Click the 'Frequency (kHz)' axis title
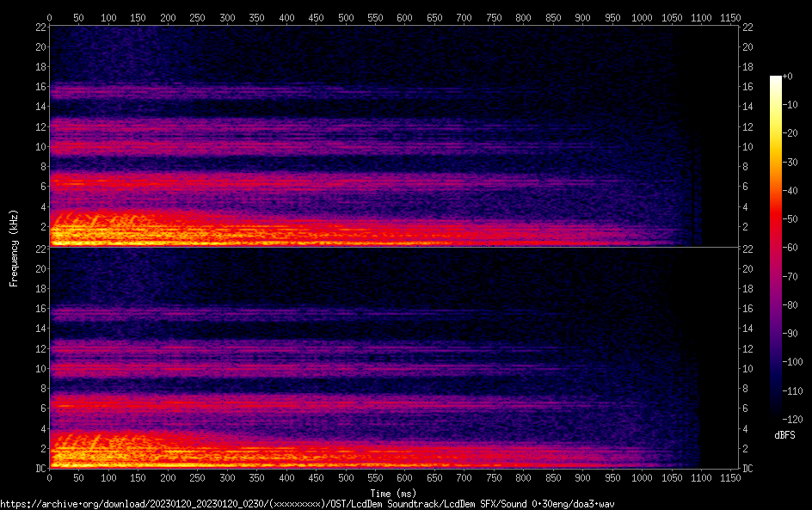Viewport: 812px width, 510px height. pos(14,247)
